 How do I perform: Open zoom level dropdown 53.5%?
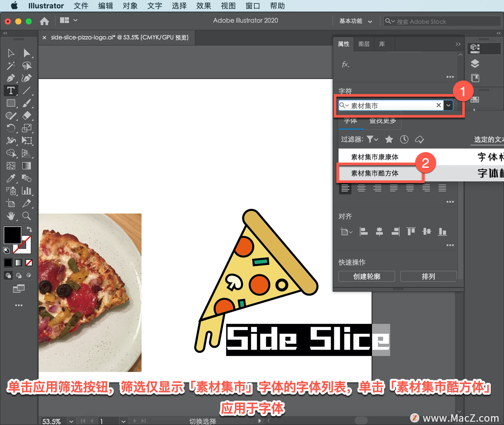tap(71, 421)
